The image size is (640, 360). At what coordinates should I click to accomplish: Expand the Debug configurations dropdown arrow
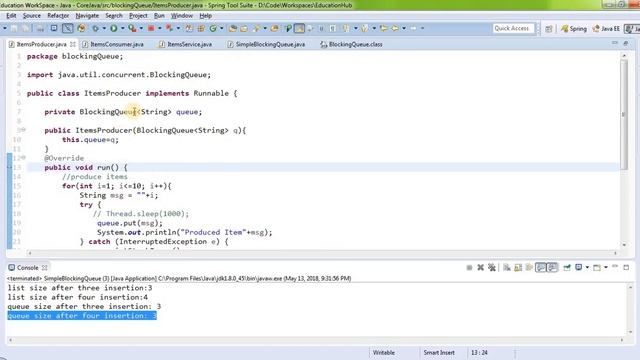(x=104, y=28)
